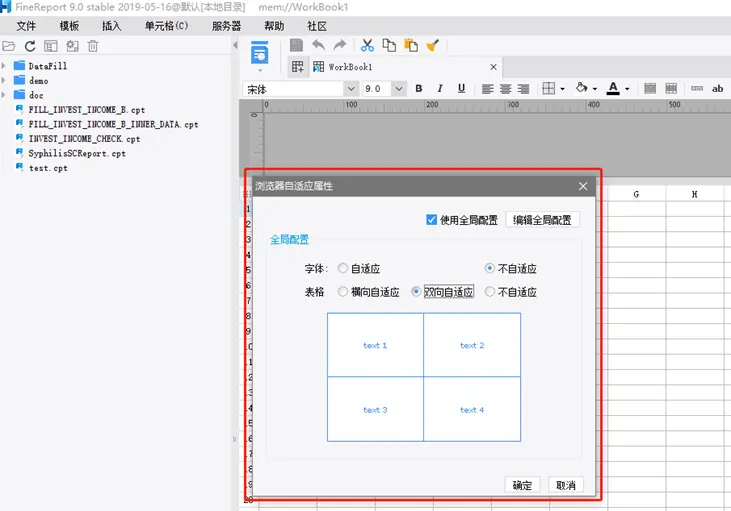This screenshot has width=731, height=511.
Task: Open the 服务器 menu
Action: click(x=227, y=26)
